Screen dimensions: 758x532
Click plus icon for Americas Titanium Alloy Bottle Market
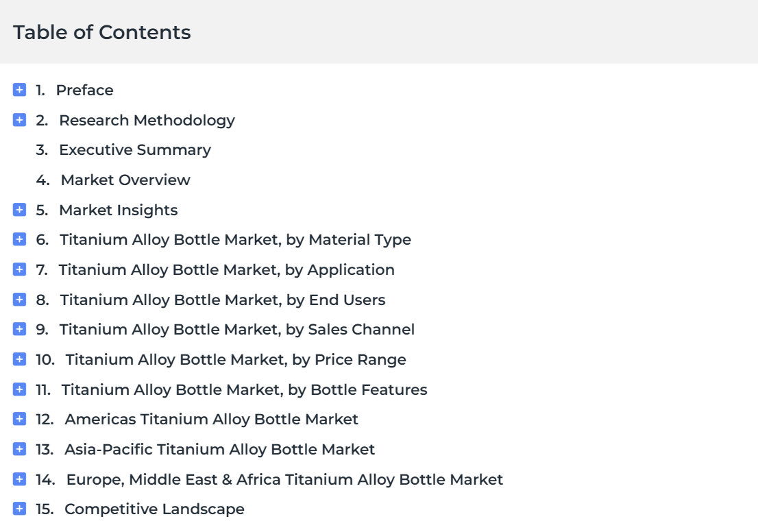pos(19,419)
